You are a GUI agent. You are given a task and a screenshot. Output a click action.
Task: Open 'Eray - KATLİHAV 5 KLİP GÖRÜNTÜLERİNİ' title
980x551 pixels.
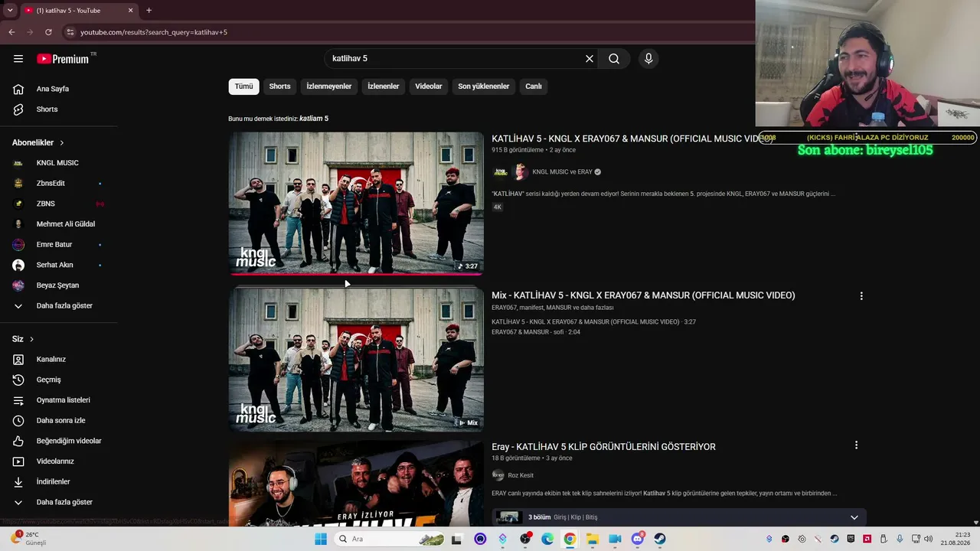point(603,447)
